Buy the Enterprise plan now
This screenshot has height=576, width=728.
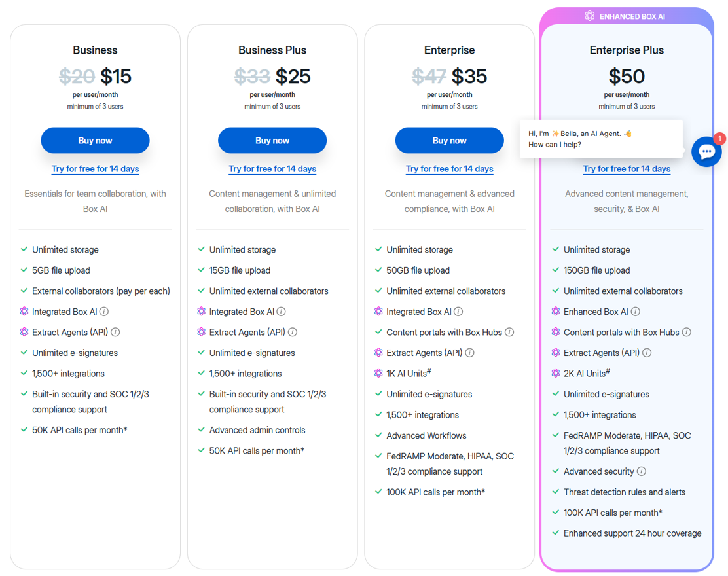coord(449,141)
